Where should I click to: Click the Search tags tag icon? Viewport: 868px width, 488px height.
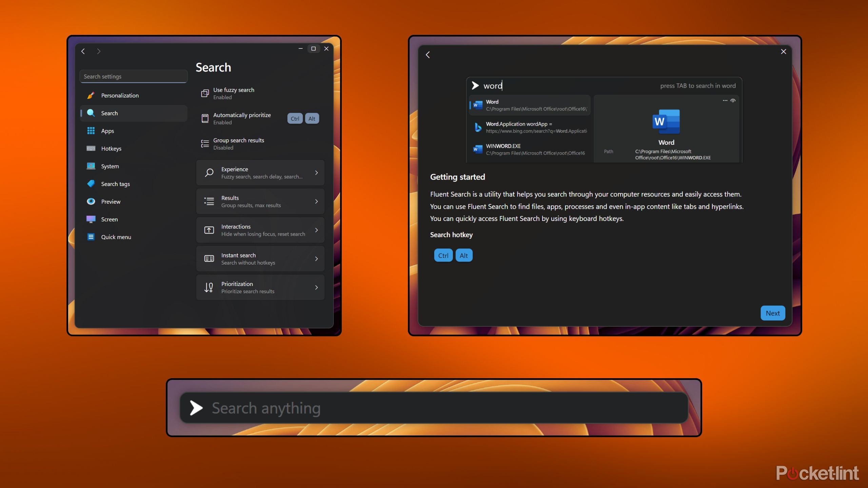pyautogui.click(x=91, y=184)
